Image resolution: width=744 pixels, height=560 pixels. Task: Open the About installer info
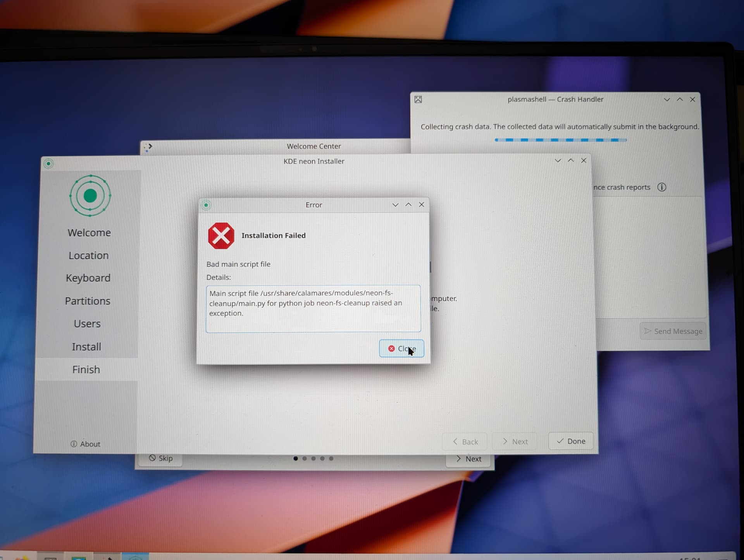point(85,444)
